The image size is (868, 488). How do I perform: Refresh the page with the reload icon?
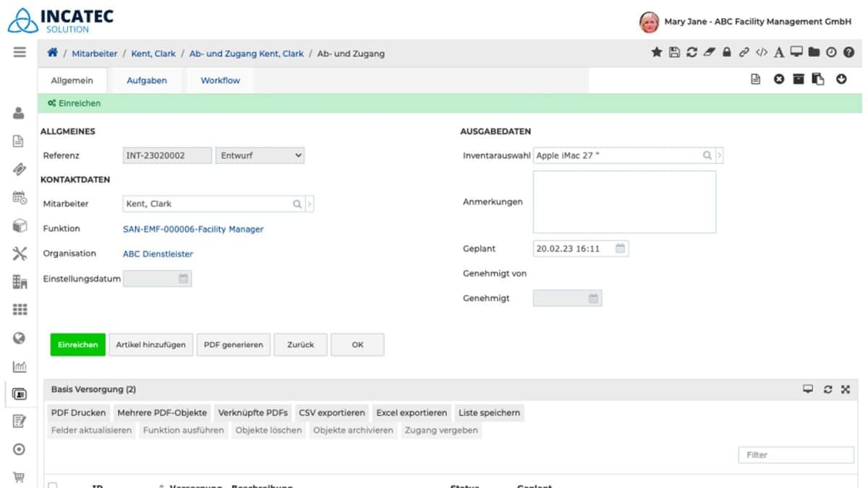tap(692, 53)
